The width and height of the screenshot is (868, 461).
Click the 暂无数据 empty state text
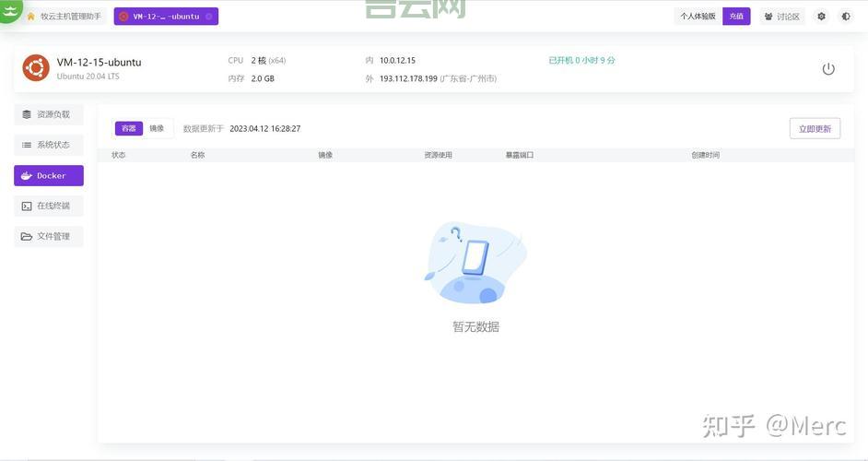click(476, 327)
